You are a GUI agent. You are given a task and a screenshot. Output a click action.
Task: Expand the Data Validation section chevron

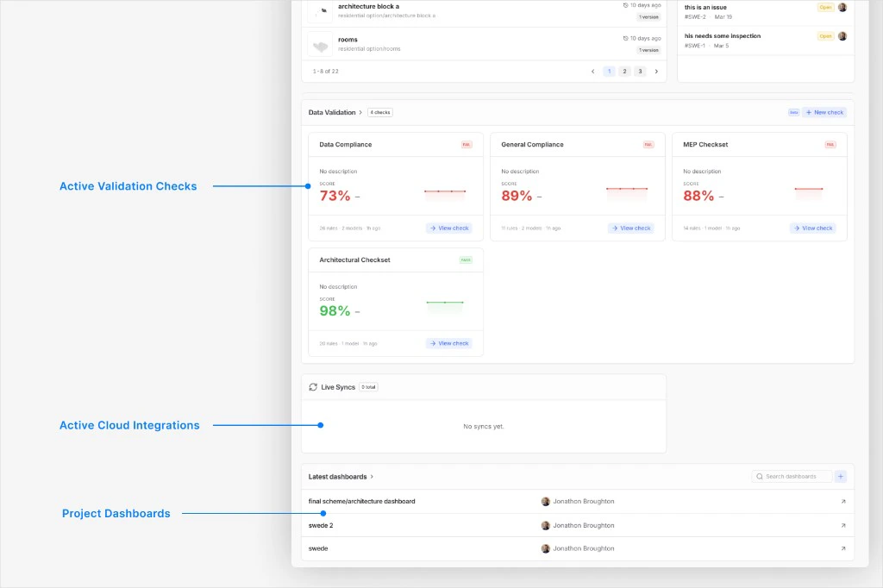361,113
